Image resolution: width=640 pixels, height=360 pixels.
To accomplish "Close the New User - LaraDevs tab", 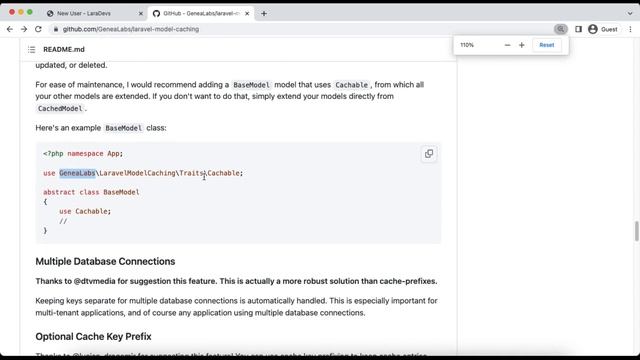I will [141, 13].
